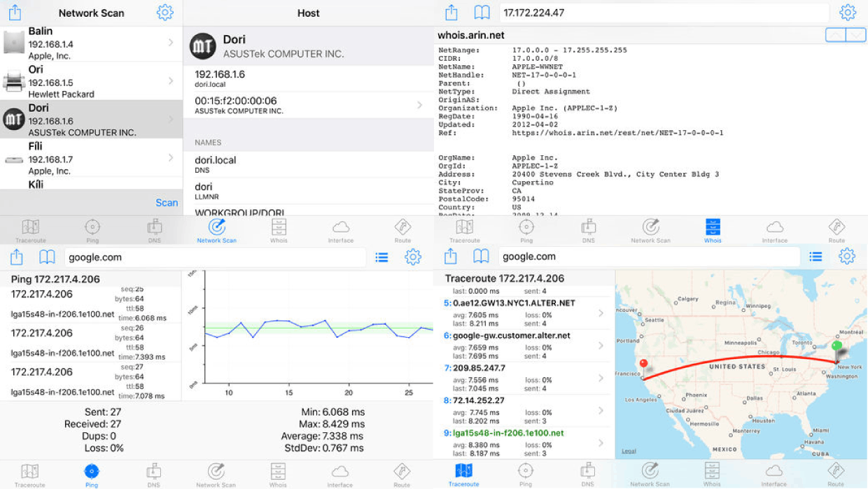
Task: Click the 17.172.224.47 address field
Action: [630, 12]
